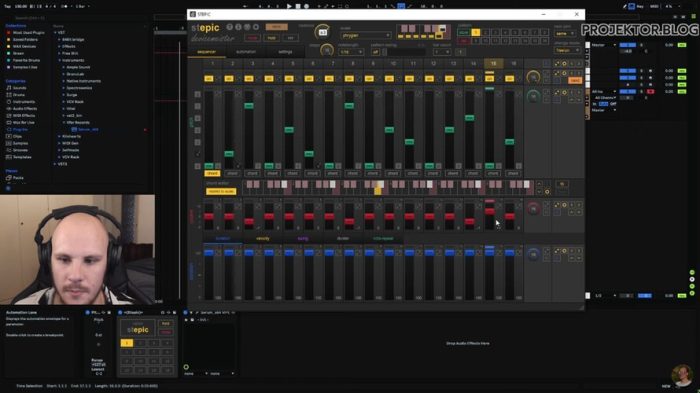Viewport: 700px width, 393px height.
Task: Open the Grooves browser category
Action: pyautogui.click(x=17, y=150)
